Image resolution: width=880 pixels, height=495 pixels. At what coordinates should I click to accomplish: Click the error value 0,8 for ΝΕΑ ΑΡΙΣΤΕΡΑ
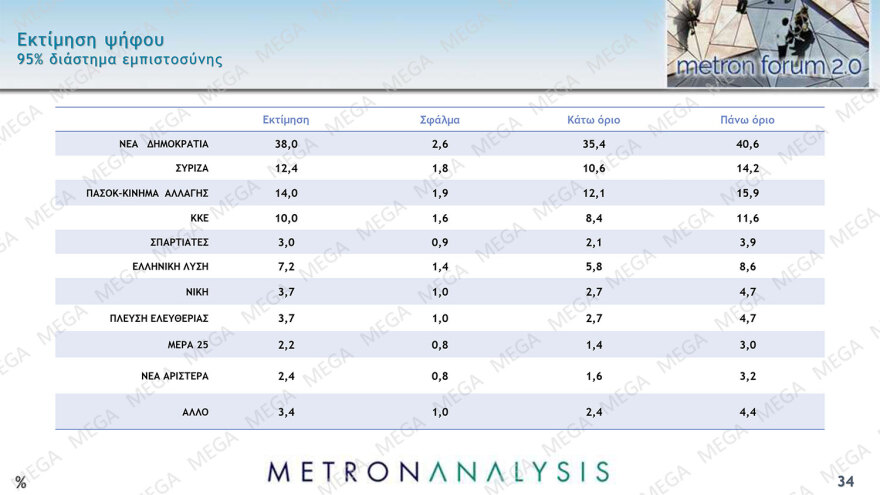pos(440,376)
